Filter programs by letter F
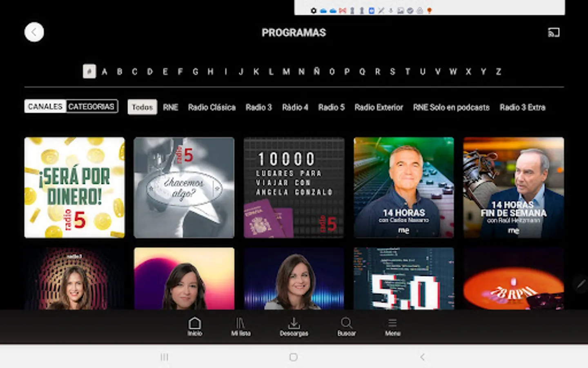The height and width of the screenshot is (368, 588). [x=180, y=72]
